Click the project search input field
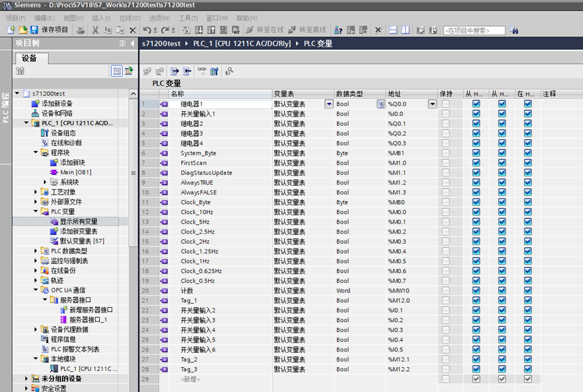This screenshot has height=392, width=583. coord(474,30)
